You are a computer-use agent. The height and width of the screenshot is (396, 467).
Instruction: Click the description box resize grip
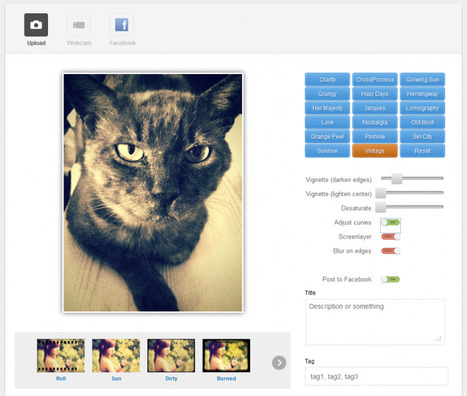pos(439,339)
